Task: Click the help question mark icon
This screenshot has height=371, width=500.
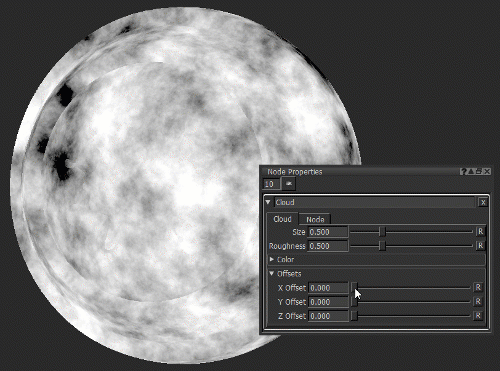Action: point(463,171)
